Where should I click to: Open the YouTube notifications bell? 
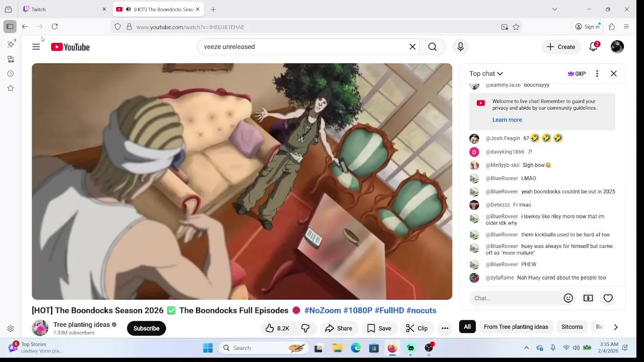pyautogui.click(x=594, y=47)
